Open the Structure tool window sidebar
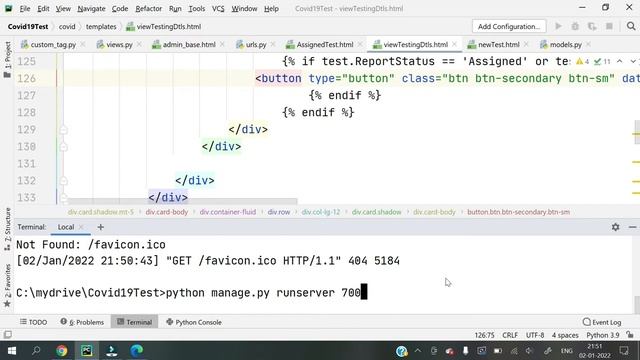The height and width of the screenshot is (360, 640). point(7,229)
